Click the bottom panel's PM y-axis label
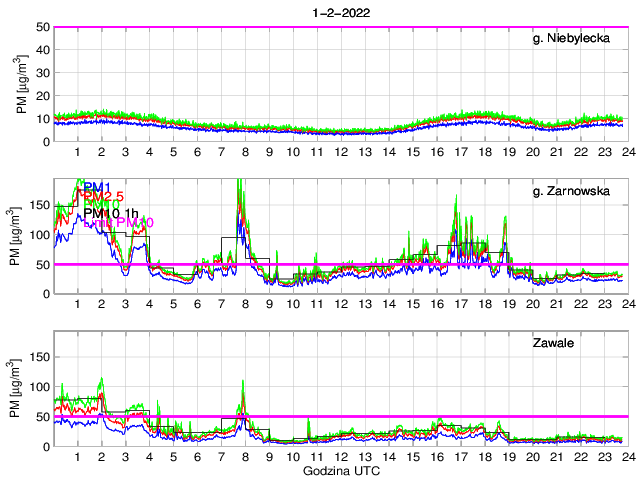Image resolution: width=640 pixels, height=480 pixels. 13,388
